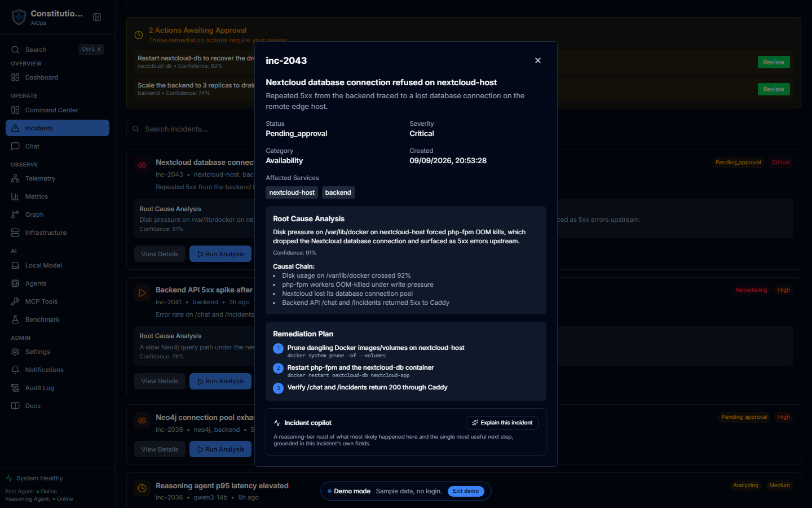
Task: Click the Benchmark flask icon
Action: tap(15, 319)
